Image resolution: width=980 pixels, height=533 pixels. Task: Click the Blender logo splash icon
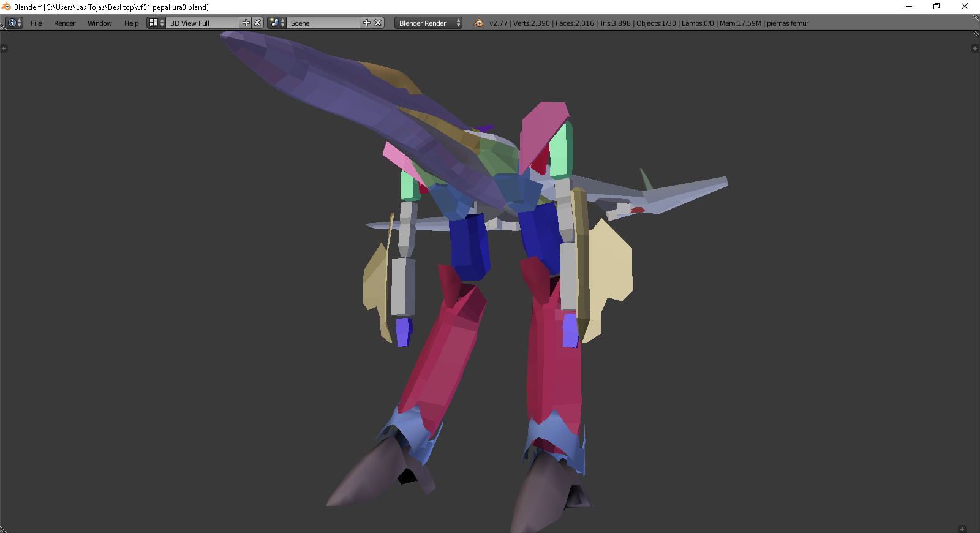(x=478, y=23)
